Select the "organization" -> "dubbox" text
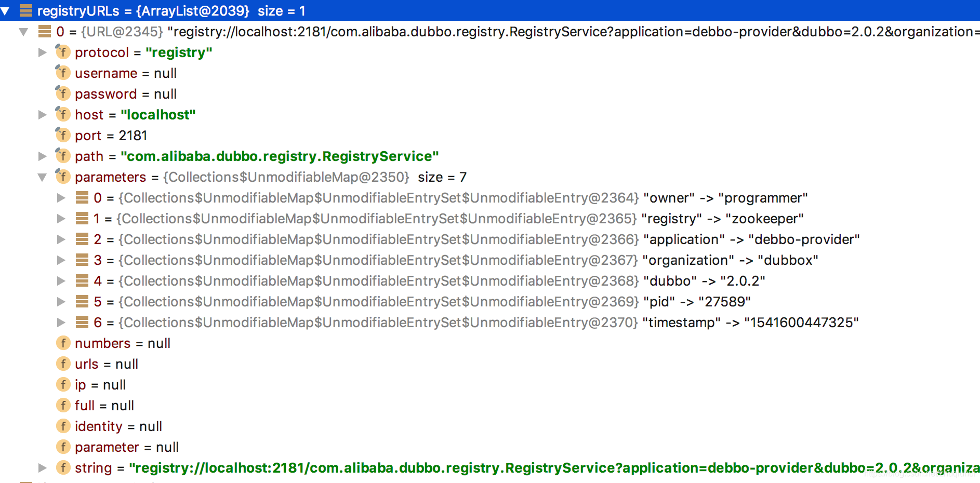Screen dimensions: 980x483 (730, 260)
